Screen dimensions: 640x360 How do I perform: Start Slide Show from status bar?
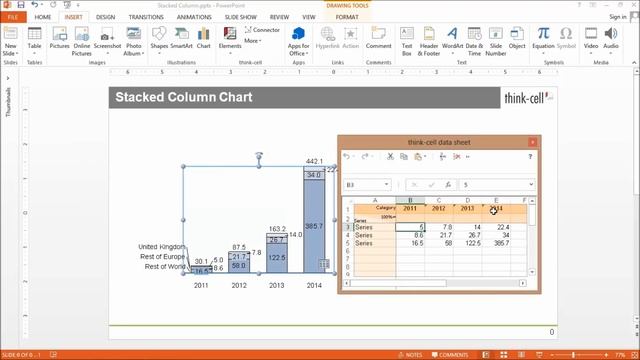[x=539, y=355]
